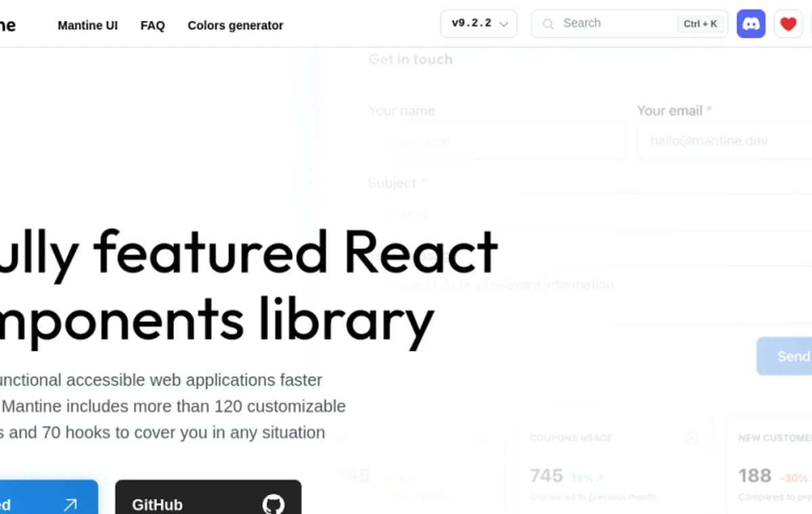812x514 pixels.
Task: Click the Your email input field
Action: pos(724,141)
